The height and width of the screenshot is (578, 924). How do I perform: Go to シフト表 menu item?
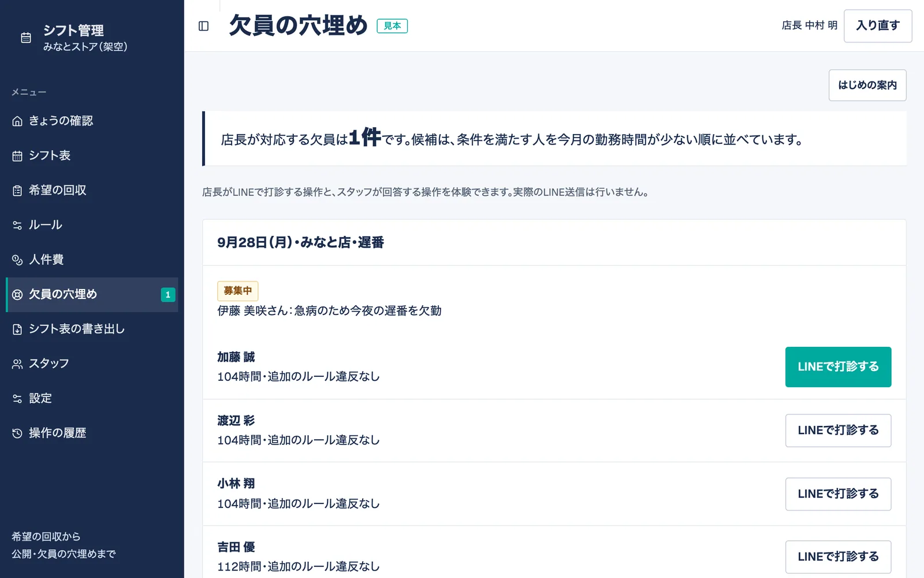[x=92, y=155]
